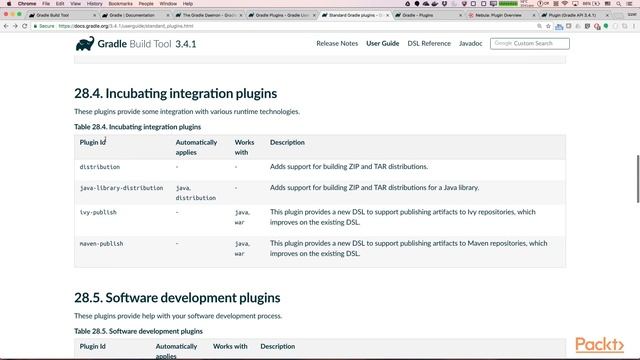Open the Chrome History menu
Image resolution: width=640 pixels, height=360 pixels.
[x=94, y=4]
